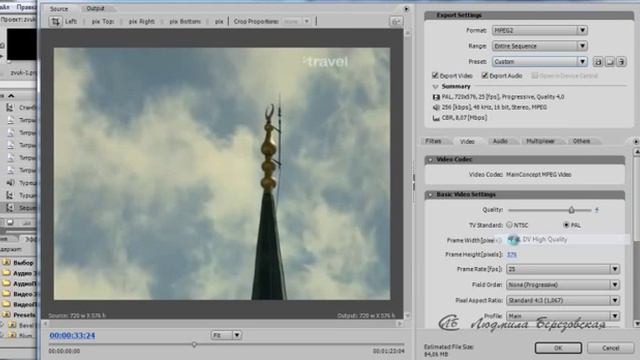Screen dimensions: 640x360
Task: Click the export settings vertical scrollbar
Action: (636, 238)
